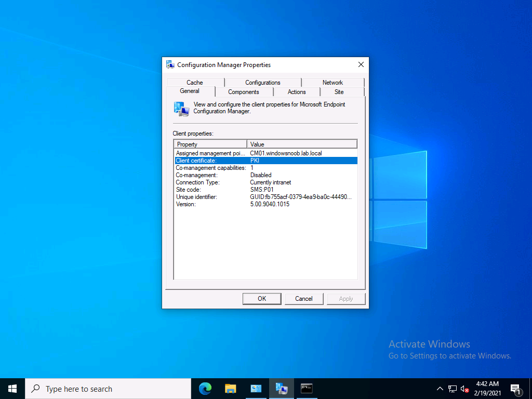
Task: Click the Cancel button
Action: point(303,299)
